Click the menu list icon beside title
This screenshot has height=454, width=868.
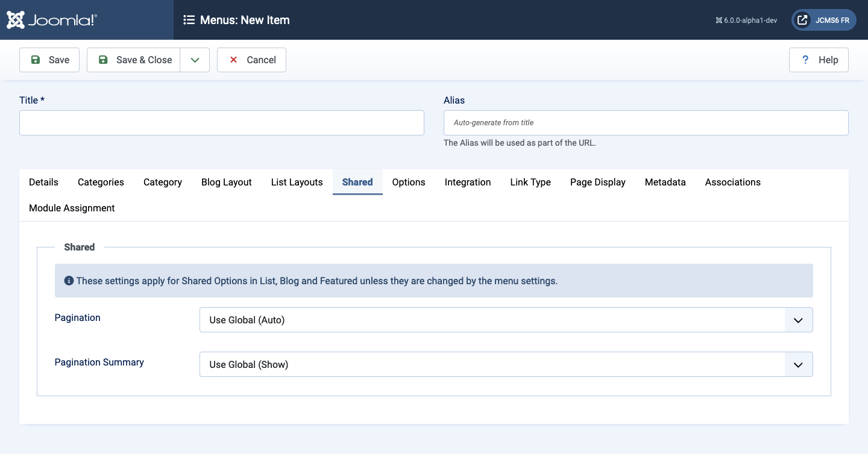(189, 20)
